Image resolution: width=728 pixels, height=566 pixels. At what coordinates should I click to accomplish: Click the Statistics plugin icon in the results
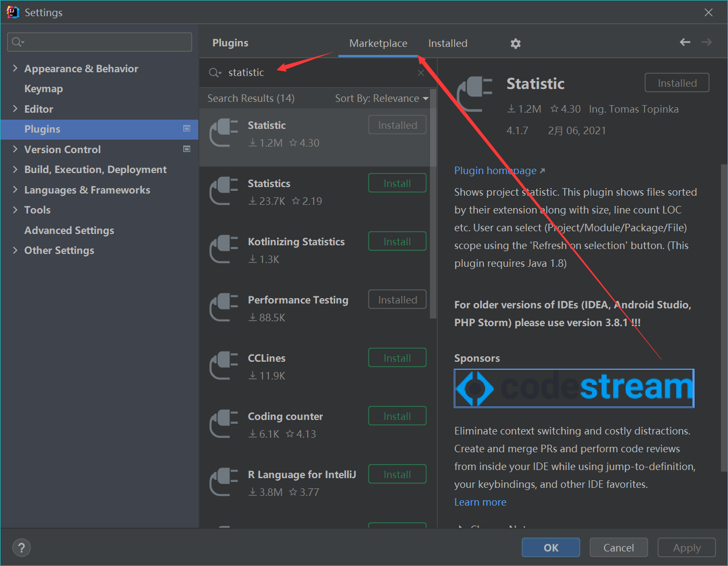[x=224, y=192]
